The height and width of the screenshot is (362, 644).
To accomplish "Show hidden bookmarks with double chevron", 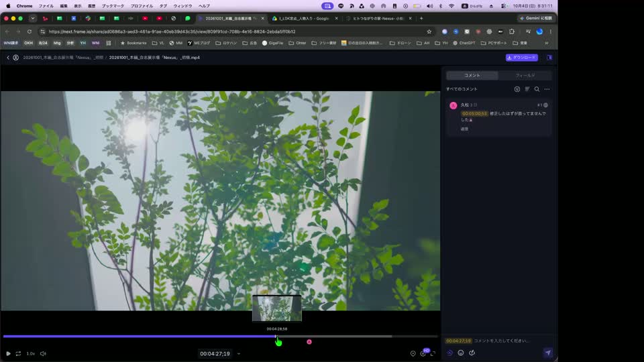I will tap(547, 43).
